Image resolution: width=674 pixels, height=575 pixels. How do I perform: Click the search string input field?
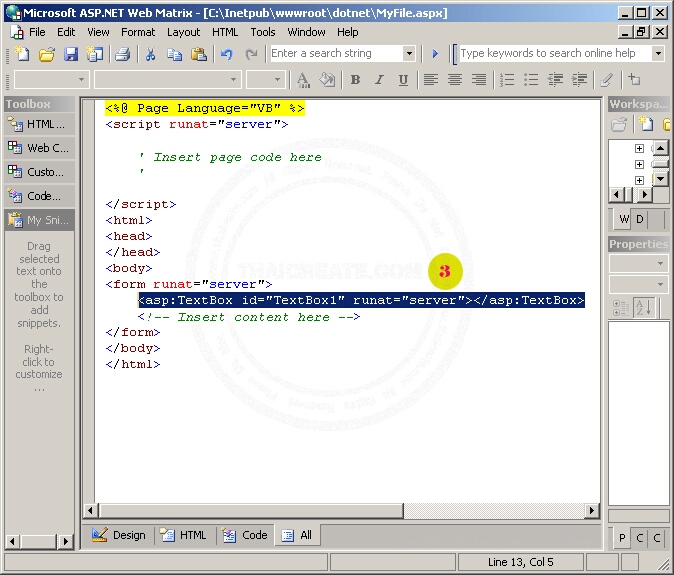coord(337,53)
